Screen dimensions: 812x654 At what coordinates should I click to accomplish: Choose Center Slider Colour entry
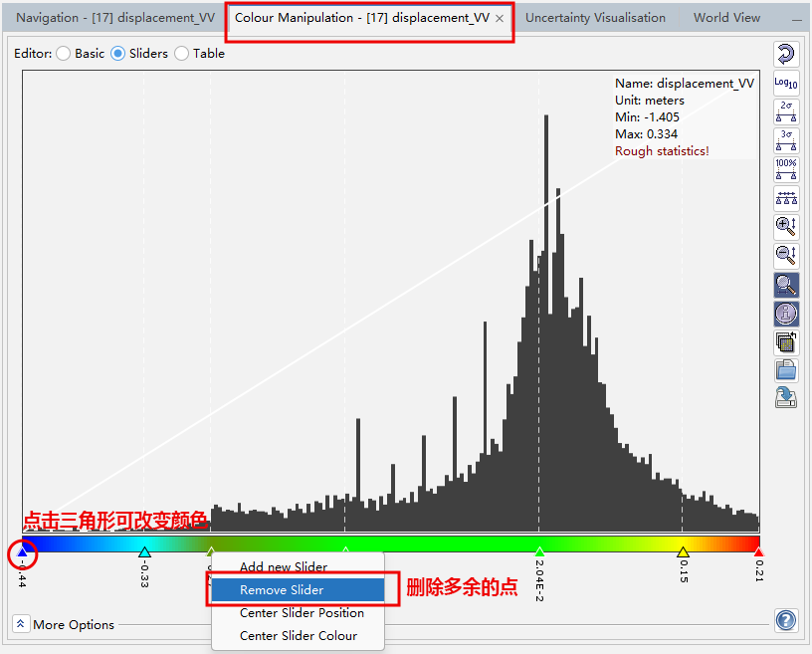(x=298, y=635)
